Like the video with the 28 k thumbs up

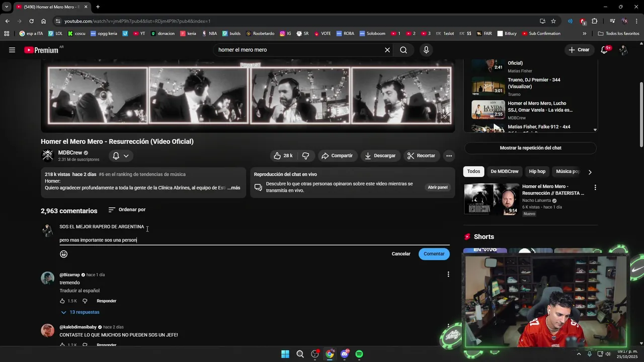(283, 156)
